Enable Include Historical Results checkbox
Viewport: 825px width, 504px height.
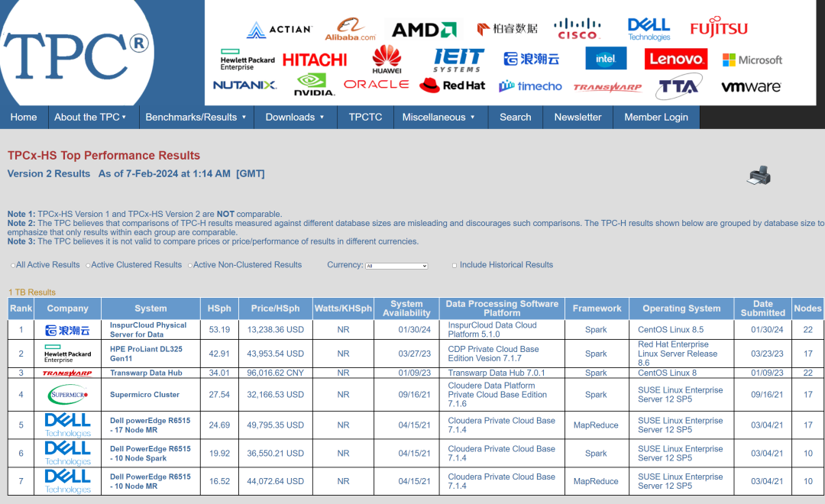(x=455, y=266)
